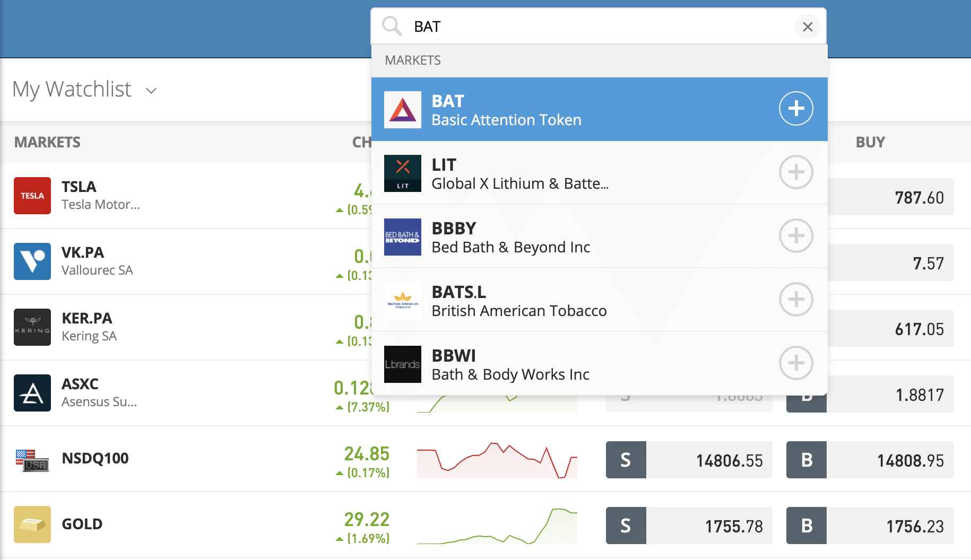The width and height of the screenshot is (971, 560).
Task: Open the Kering logo icon
Action: (32, 327)
